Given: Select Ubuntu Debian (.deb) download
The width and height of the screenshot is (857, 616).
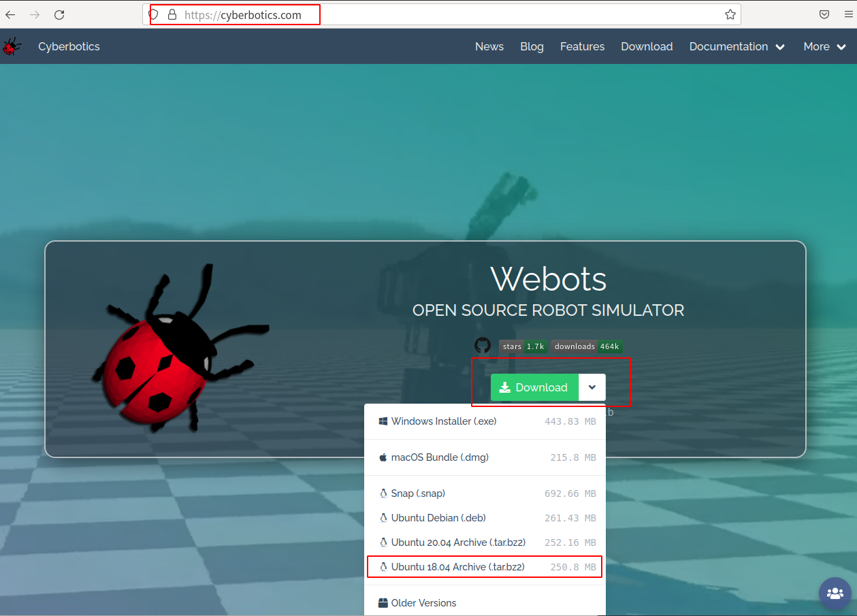Looking at the screenshot, I should tap(485, 518).
